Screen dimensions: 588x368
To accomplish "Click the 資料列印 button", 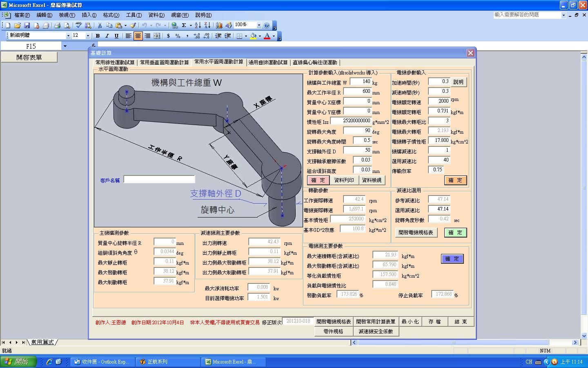I will pyautogui.click(x=344, y=180).
